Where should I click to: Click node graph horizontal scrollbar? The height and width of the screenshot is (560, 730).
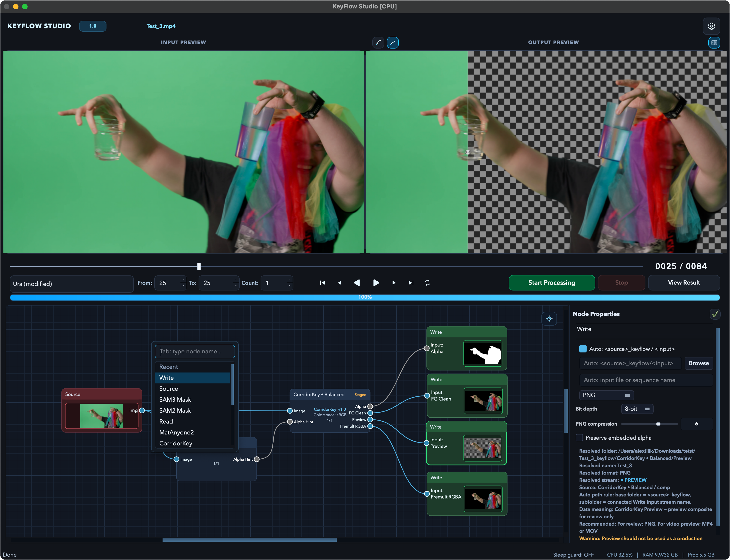(x=249, y=540)
